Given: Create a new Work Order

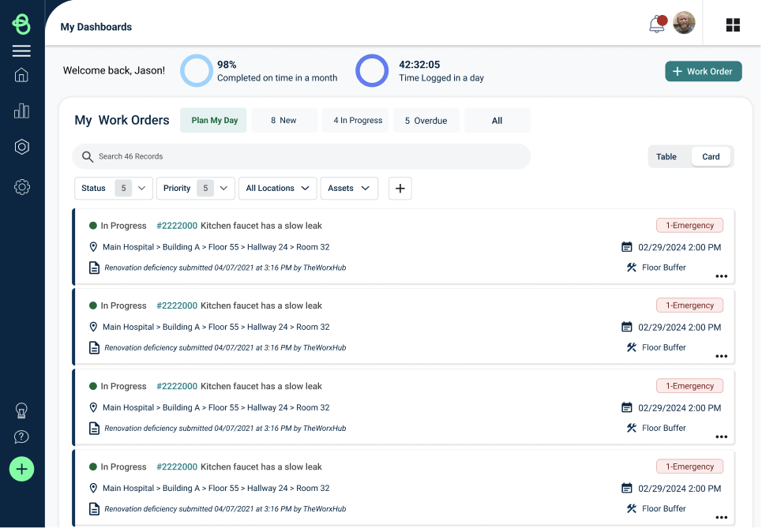Looking at the screenshot, I should (703, 71).
